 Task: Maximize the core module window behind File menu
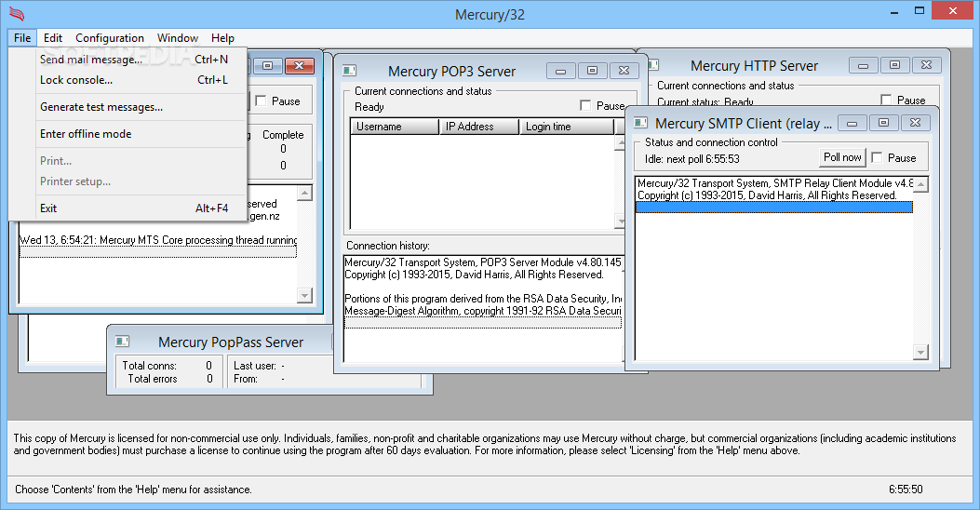(x=267, y=66)
